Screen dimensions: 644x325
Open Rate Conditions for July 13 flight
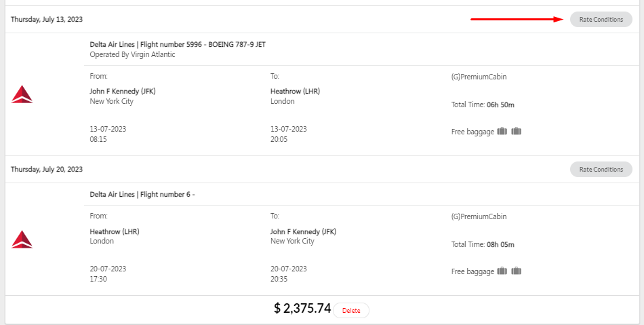(601, 19)
